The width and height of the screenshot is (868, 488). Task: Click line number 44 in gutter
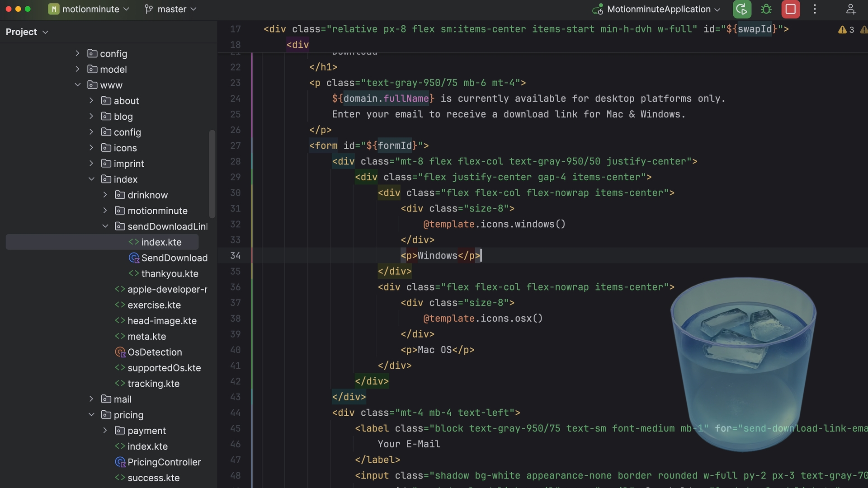[236, 413]
